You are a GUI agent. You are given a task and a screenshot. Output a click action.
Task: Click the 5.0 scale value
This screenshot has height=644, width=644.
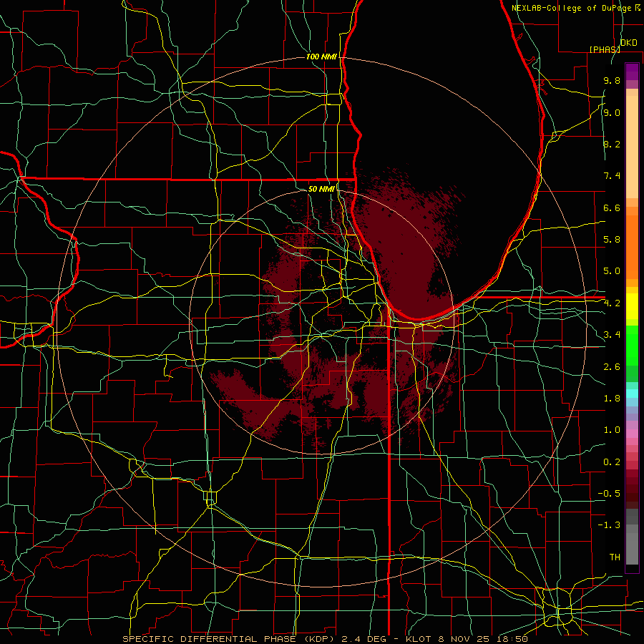pos(612,271)
